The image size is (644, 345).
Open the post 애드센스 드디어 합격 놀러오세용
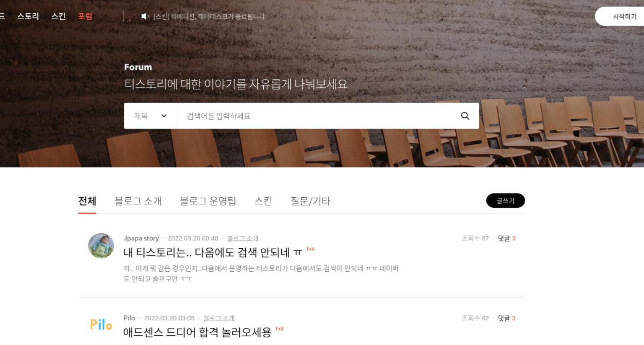tap(197, 332)
